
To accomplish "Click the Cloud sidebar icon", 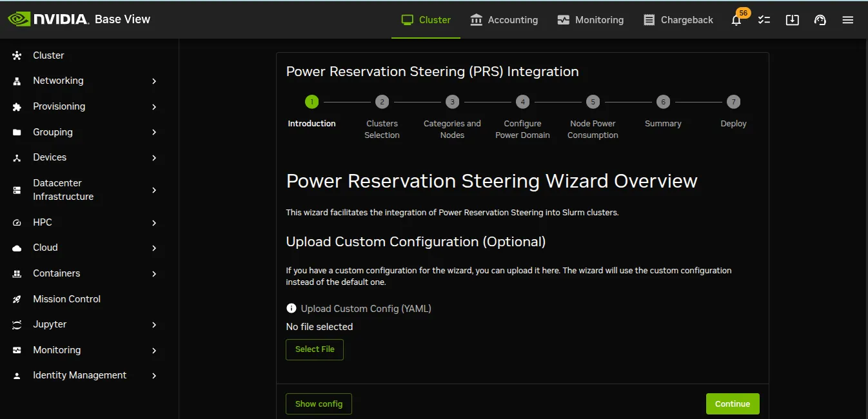I will (x=17, y=248).
